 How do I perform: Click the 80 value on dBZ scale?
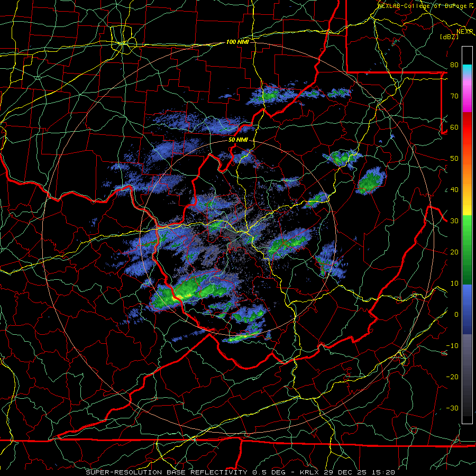(x=454, y=65)
